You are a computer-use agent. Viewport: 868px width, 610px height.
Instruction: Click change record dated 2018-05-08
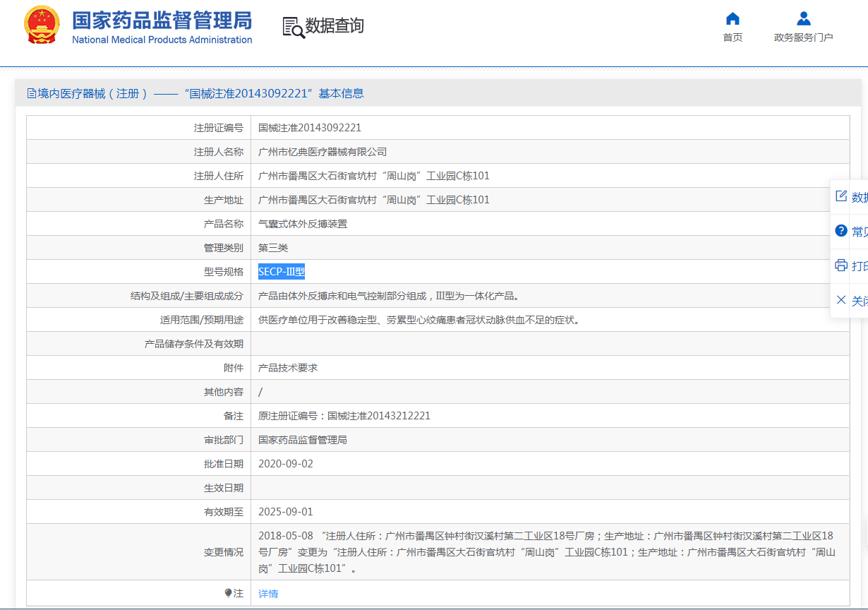(547, 552)
